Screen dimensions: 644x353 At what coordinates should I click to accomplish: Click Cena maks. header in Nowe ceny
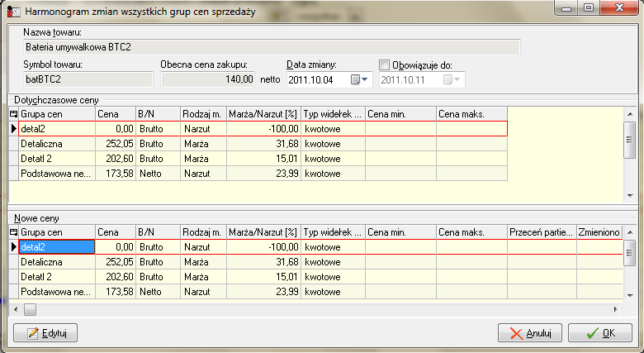472,232
